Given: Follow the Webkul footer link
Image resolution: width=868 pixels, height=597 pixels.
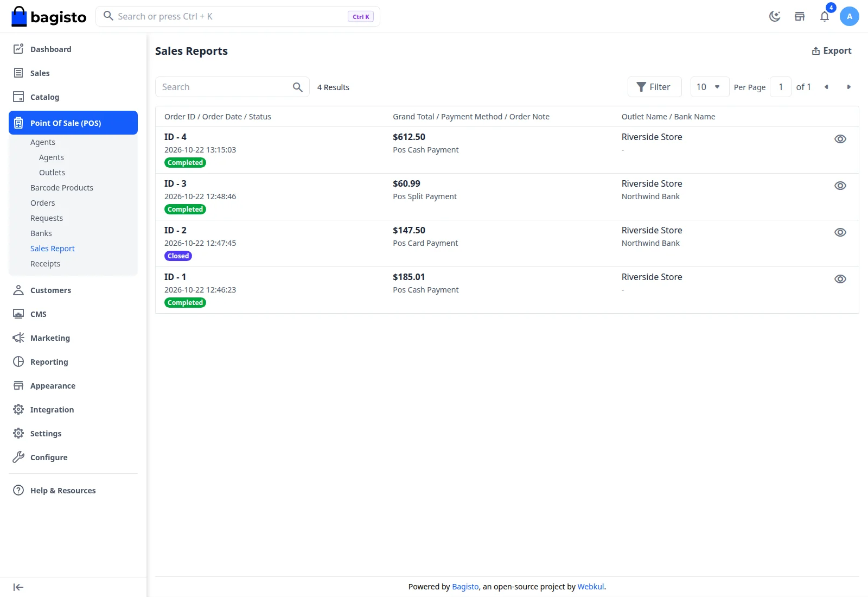Looking at the screenshot, I should 591,587.
